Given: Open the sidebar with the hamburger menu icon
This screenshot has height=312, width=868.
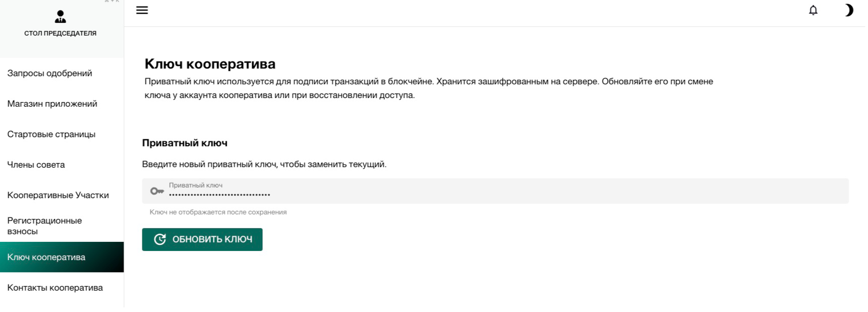Looking at the screenshot, I should click(141, 10).
